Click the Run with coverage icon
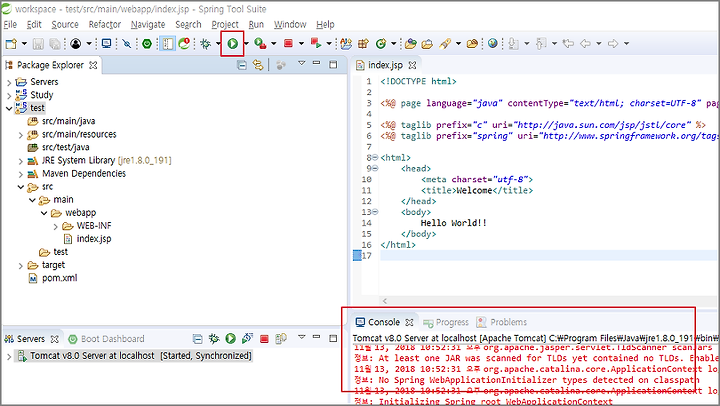720x406 pixels. click(260, 44)
